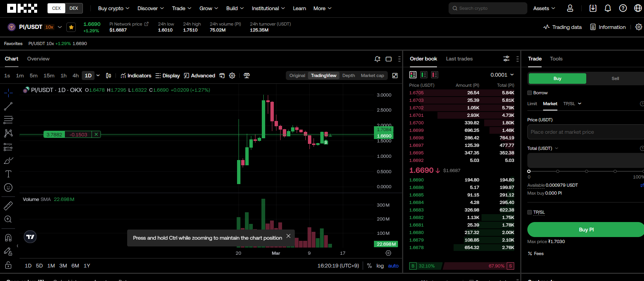Select the 4h timeframe
This screenshot has width=644, height=281.
[75, 76]
